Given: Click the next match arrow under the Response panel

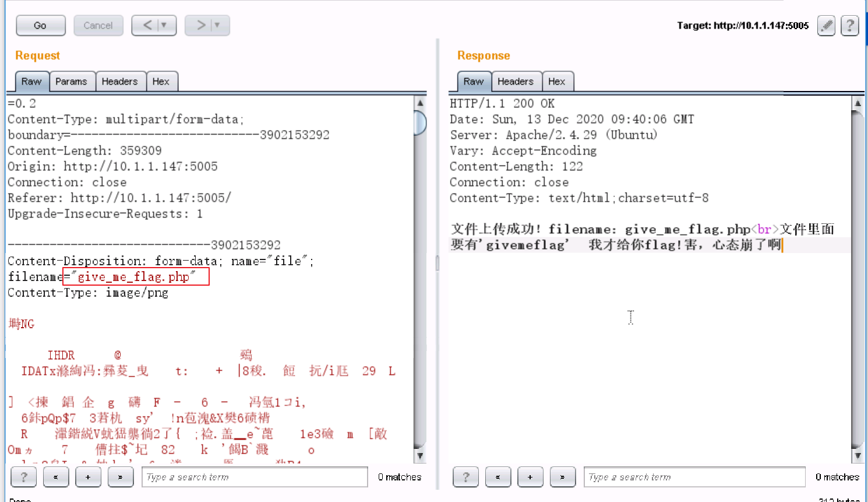Looking at the screenshot, I should pyautogui.click(x=563, y=476).
